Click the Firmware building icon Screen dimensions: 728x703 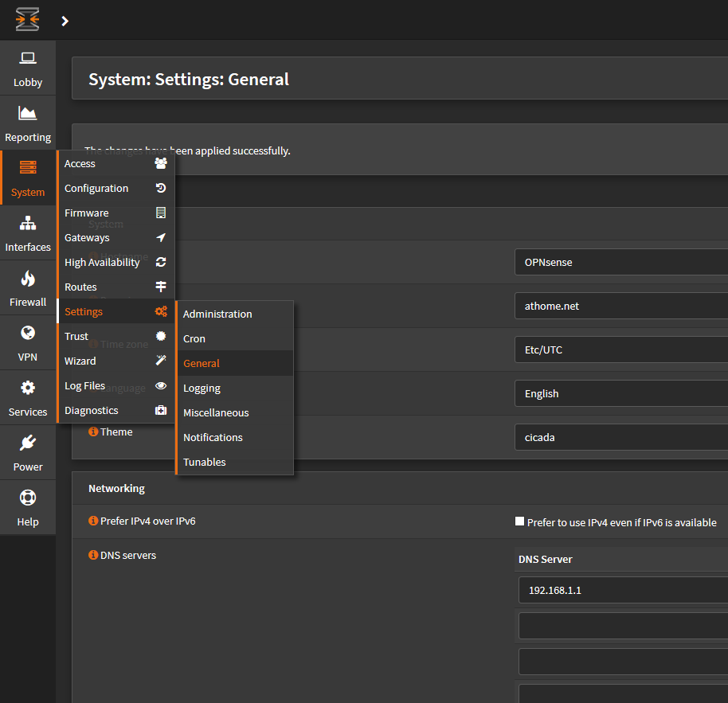pos(161,213)
